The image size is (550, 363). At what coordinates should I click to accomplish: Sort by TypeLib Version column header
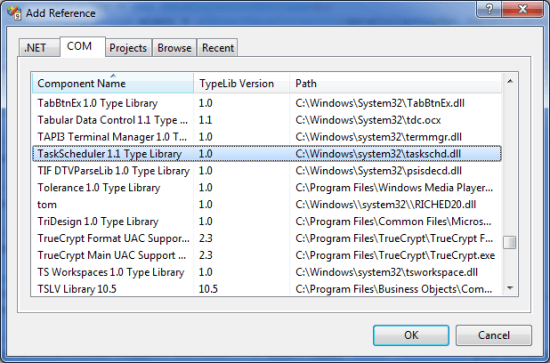click(241, 83)
